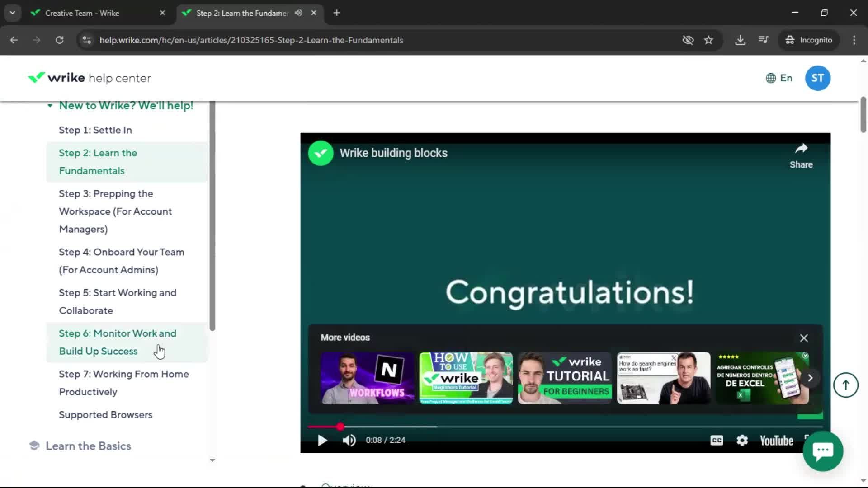Open Supported Browsers article
Image resolution: width=868 pixels, height=488 pixels.
point(105,415)
